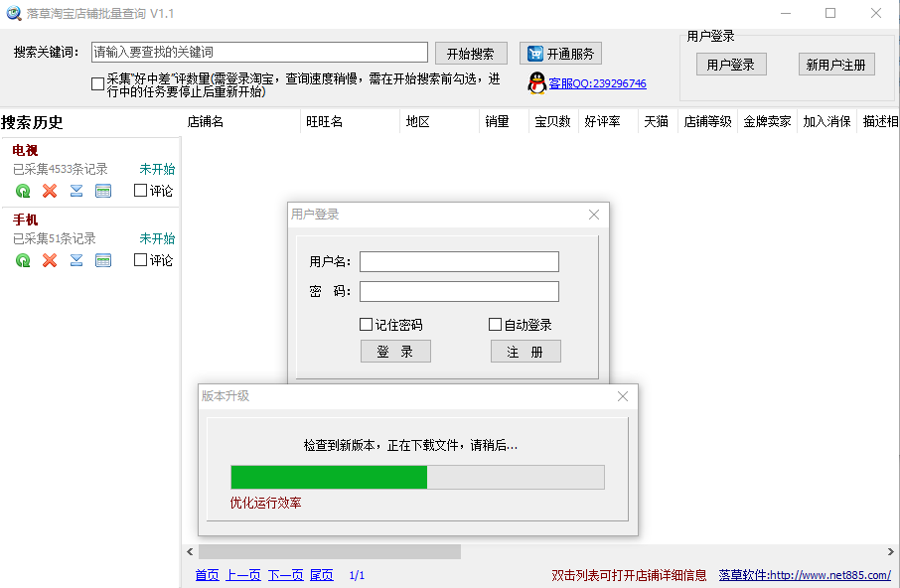Click the 开通服务 button
Image resolution: width=900 pixels, height=588 pixels.
click(560, 54)
